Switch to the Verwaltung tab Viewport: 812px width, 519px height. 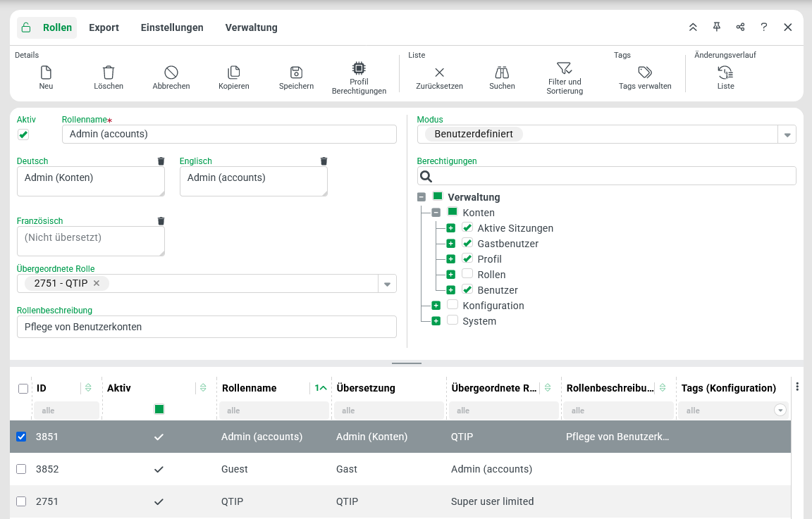point(251,27)
